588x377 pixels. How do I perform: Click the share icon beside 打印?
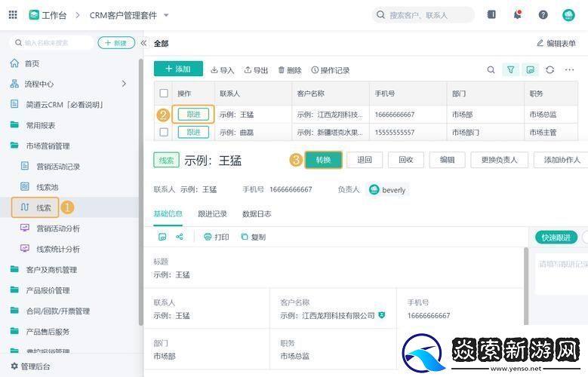(180, 237)
